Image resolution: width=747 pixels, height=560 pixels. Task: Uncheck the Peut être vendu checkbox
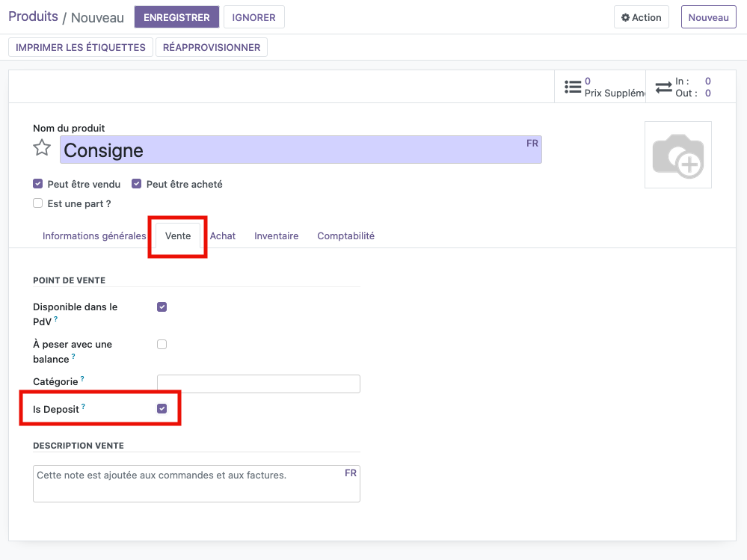click(x=37, y=184)
